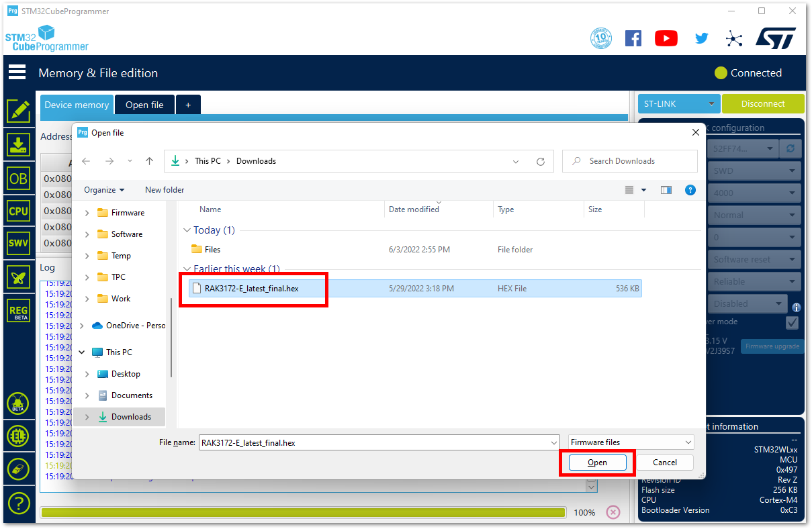Screen dimensions: 812x529
Task: Click the Disconnect button
Action: (x=763, y=104)
